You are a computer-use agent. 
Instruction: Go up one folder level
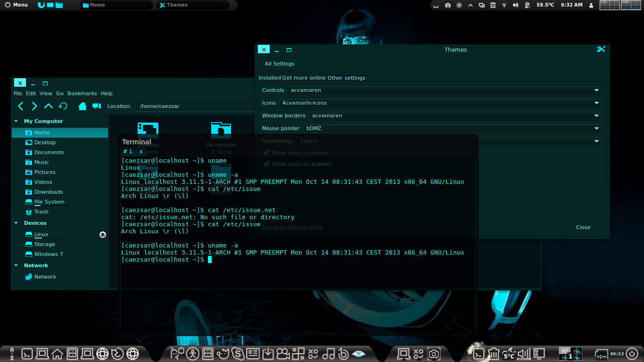pyautogui.click(x=48, y=106)
